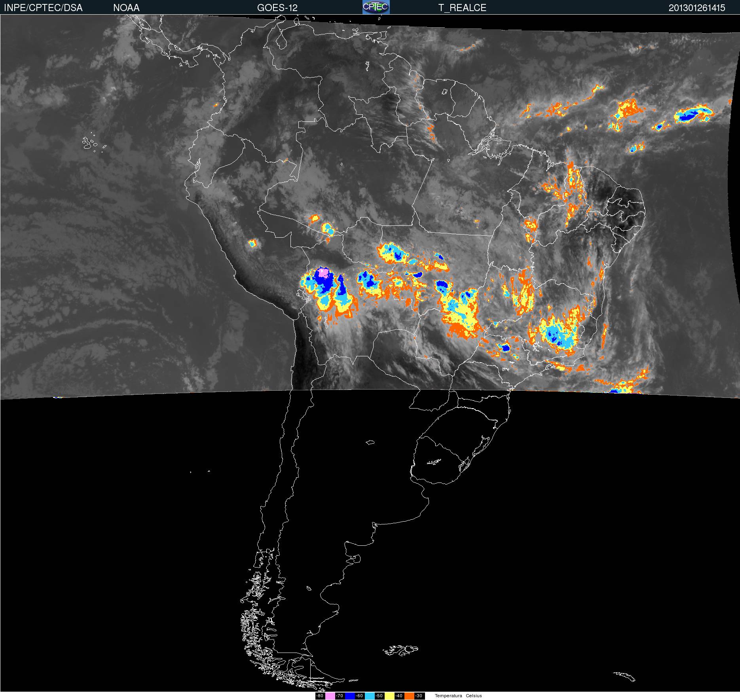The height and width of the screenshot is (700, 740).
Task: Click the 201301261415 timestamp
Action: [697, 8]
